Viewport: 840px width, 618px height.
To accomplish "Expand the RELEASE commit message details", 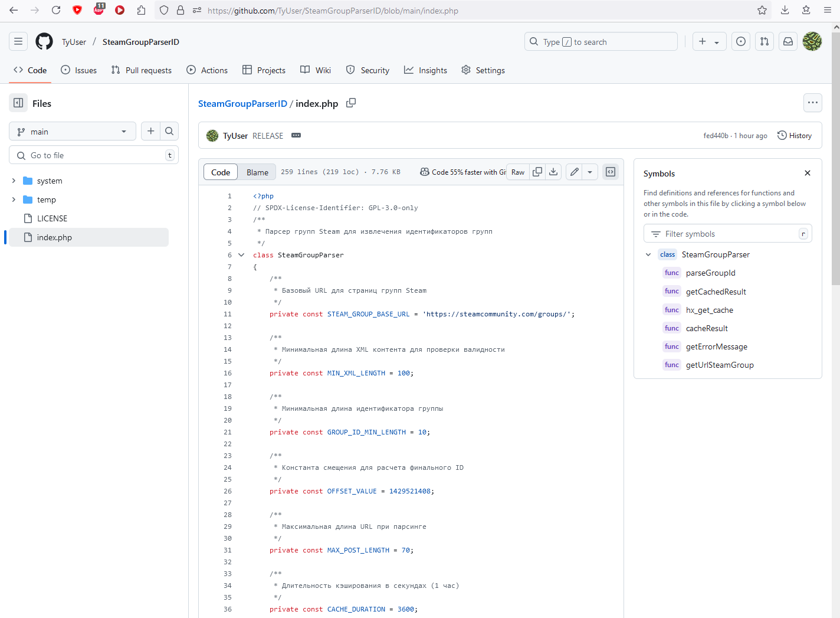I will [x=296, y=136].
